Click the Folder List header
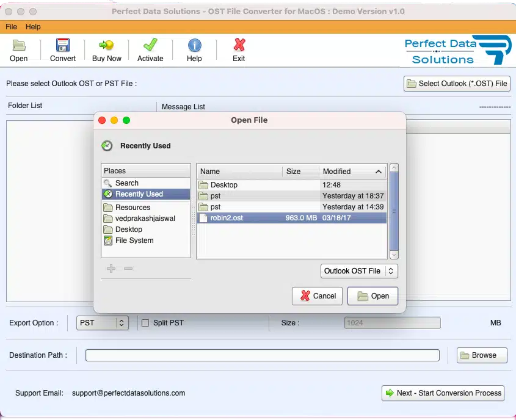The image size is (516, 420). [x=25, y=106]
